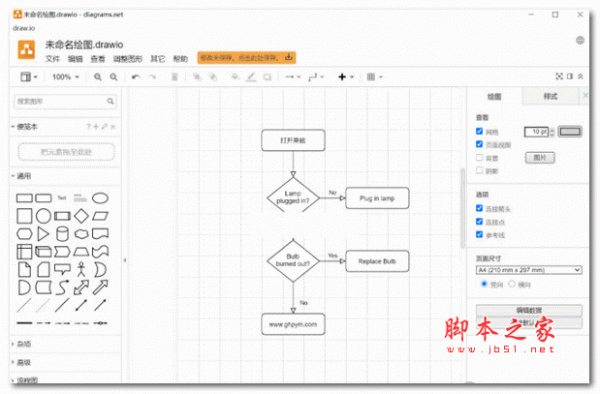Redo the action in toolbar
The width and height of the screenshot is (600, 394).
pos(152,77)
